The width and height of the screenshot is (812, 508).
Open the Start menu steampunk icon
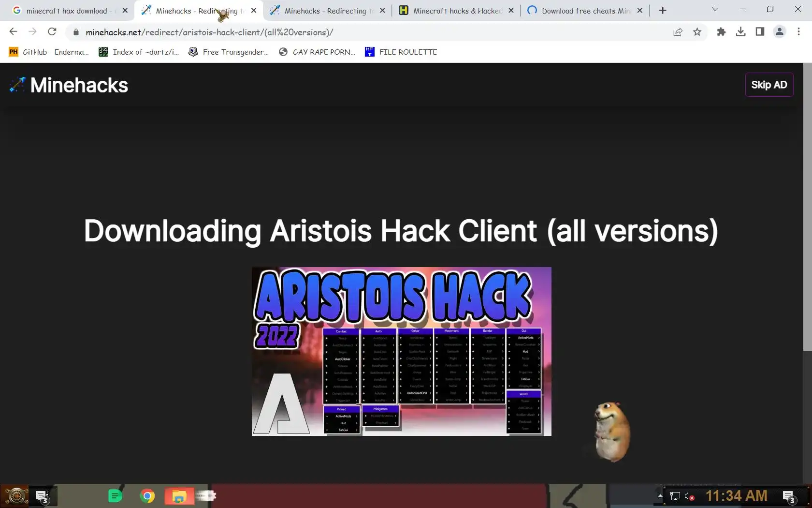(16, 496)
